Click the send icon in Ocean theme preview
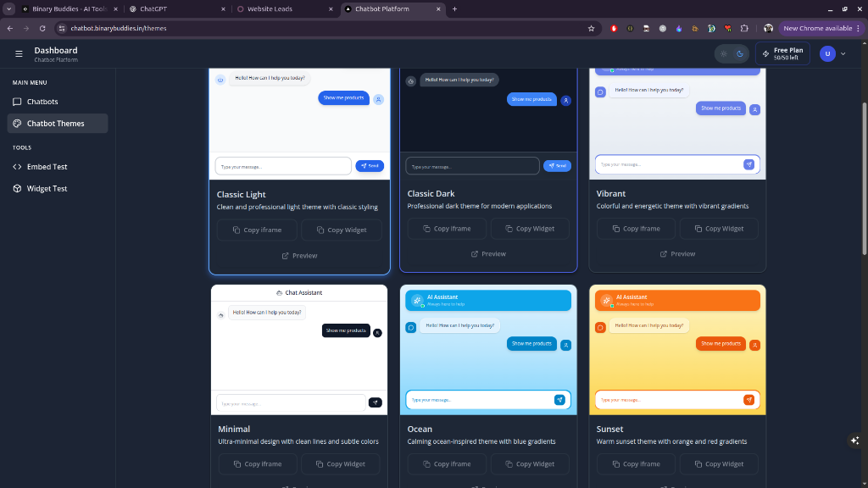The image size is (868, 488). [559, 399]
